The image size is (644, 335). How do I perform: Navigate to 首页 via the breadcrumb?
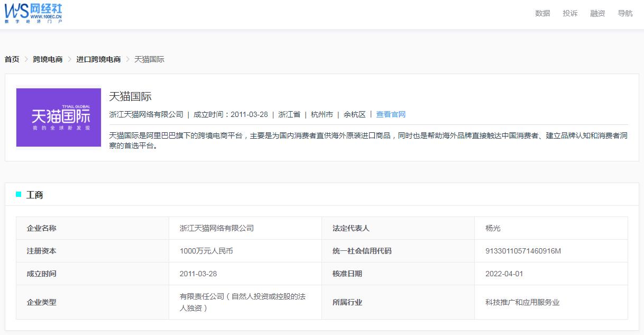[11, 59]
